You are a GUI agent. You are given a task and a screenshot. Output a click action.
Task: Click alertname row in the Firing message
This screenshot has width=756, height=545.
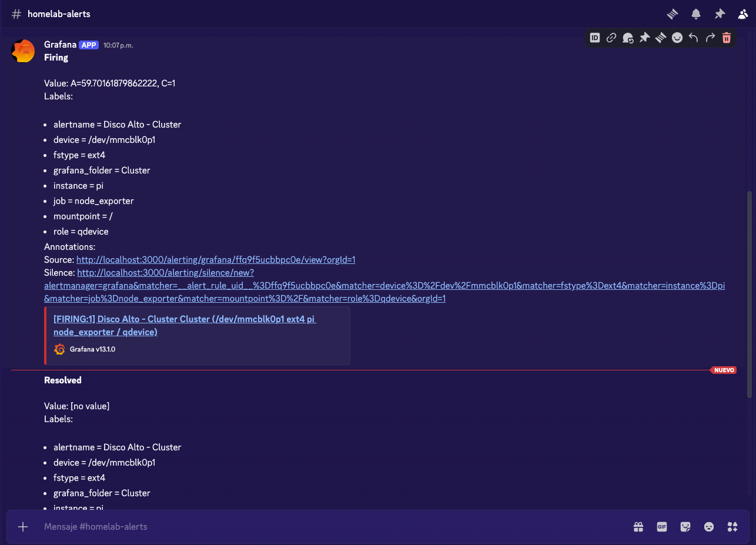click(x=117, y=125)
